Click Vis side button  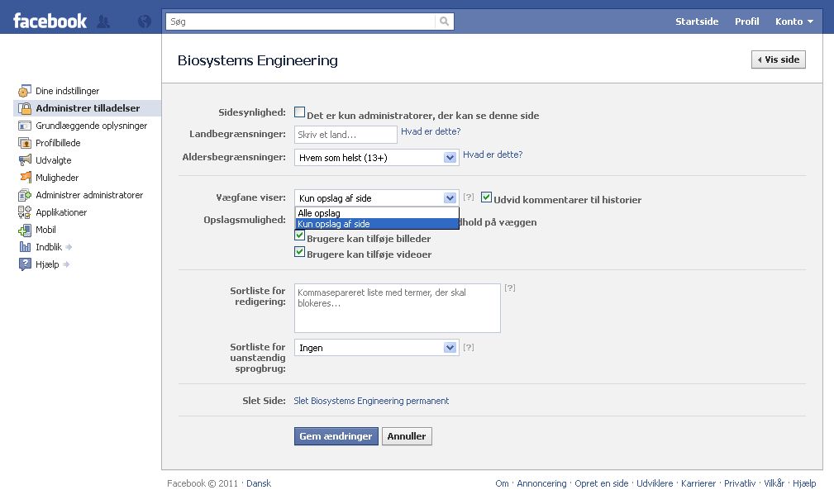[x=778, y=59]
